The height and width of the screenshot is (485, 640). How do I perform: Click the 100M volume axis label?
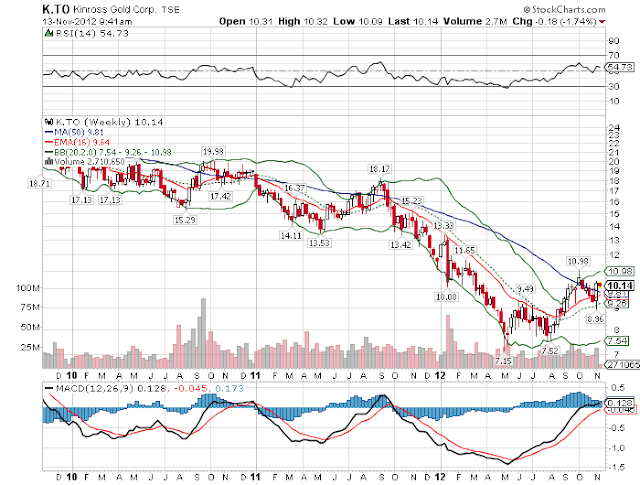[x=28, y=288]
